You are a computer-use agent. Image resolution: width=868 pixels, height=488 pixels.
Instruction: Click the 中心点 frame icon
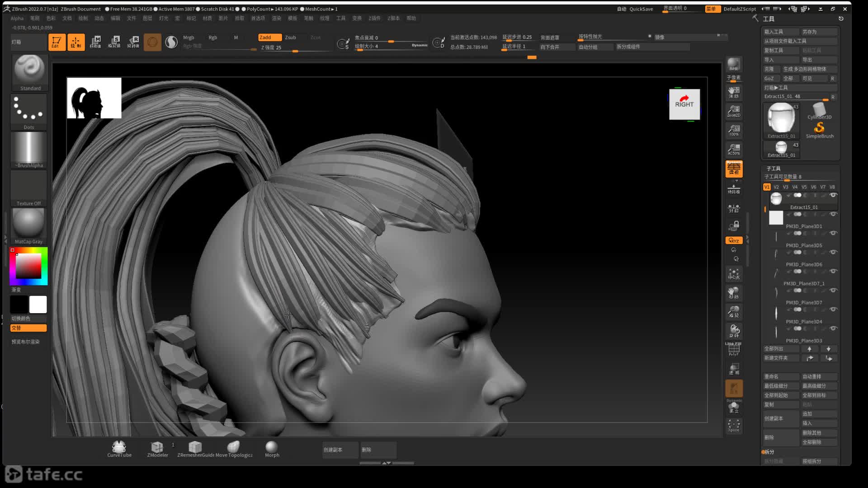[x=734, y=274]
